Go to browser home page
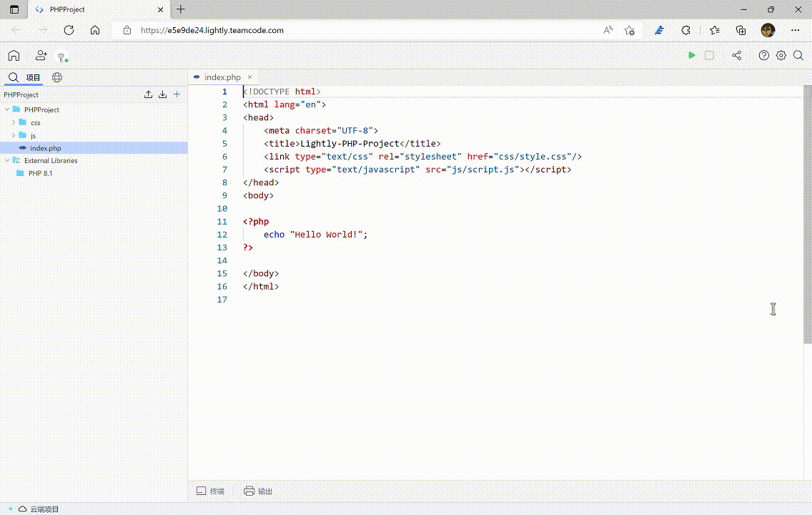The image size is (812, 515). [95, 30]
